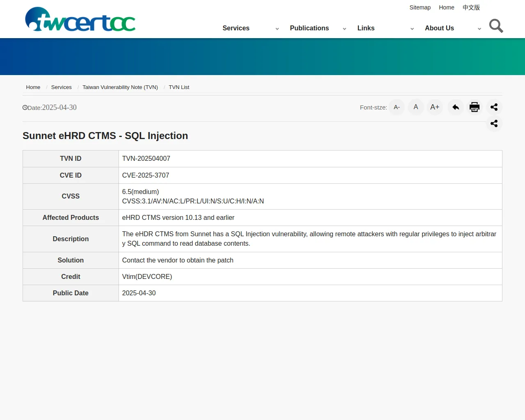
Task: Click Services in the breadcrumb
Action: (62, 87)
